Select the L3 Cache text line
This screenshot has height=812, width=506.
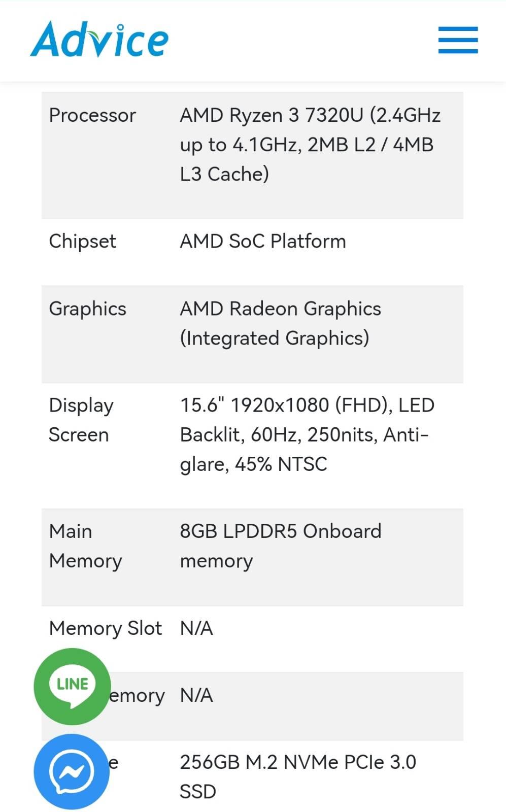pyautogui.click(x=224, y=174)
